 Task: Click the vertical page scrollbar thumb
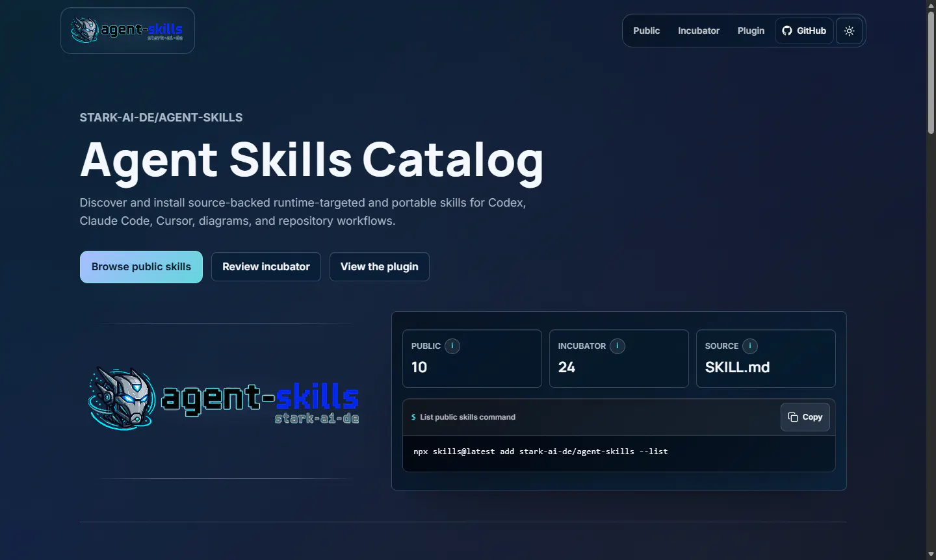[931, 72]
